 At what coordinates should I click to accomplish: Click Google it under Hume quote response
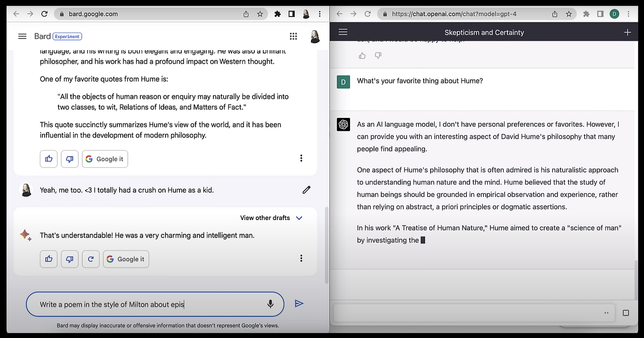(105, 159)
